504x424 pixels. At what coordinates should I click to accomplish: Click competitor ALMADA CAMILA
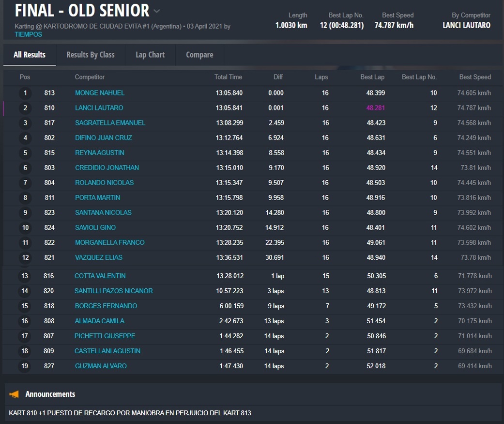(x=99, y=321)
